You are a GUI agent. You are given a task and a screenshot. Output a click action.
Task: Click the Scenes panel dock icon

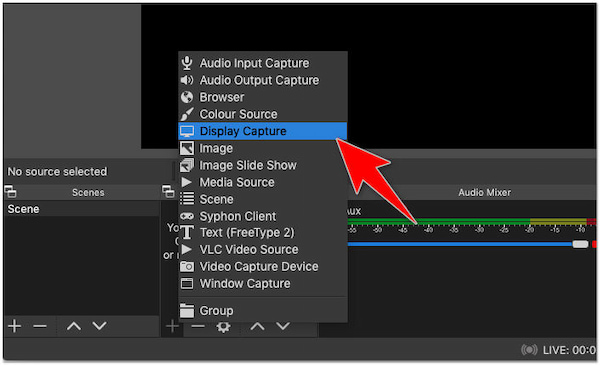click(x=10, y=191)
